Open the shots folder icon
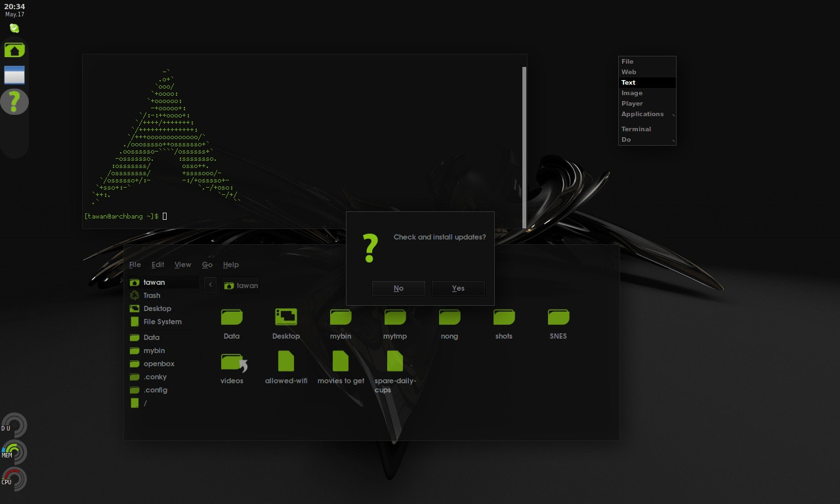This screenshot has width=840, height=504. (504, 318)
